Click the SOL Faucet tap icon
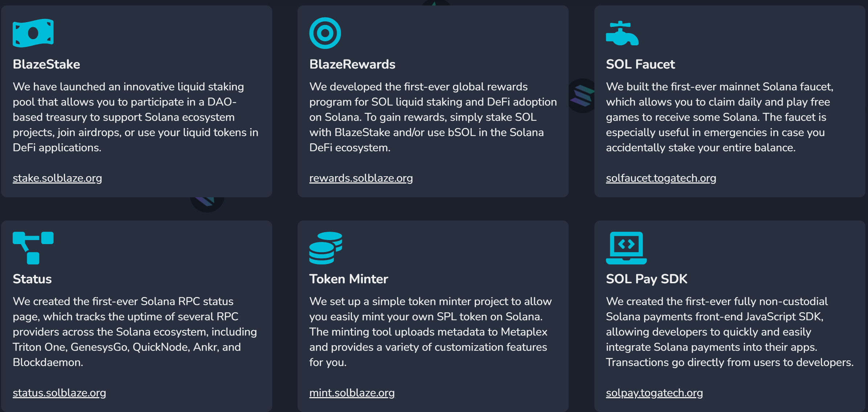 [x=622, y=33]
